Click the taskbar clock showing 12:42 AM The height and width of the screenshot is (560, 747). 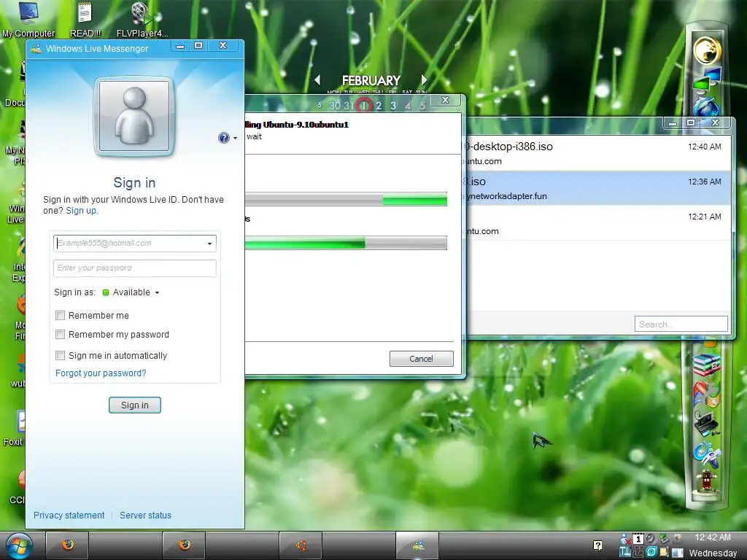[x=712, y=537]
